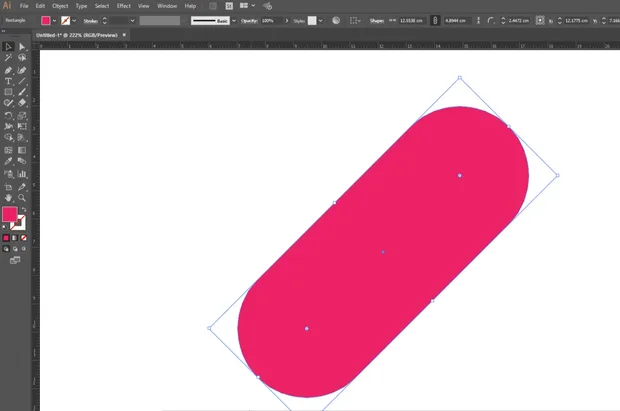Image resolution: width=620 pixels, height=411 pixels.
Task: Select the Type tool
Action: click(x=8, y=81)
